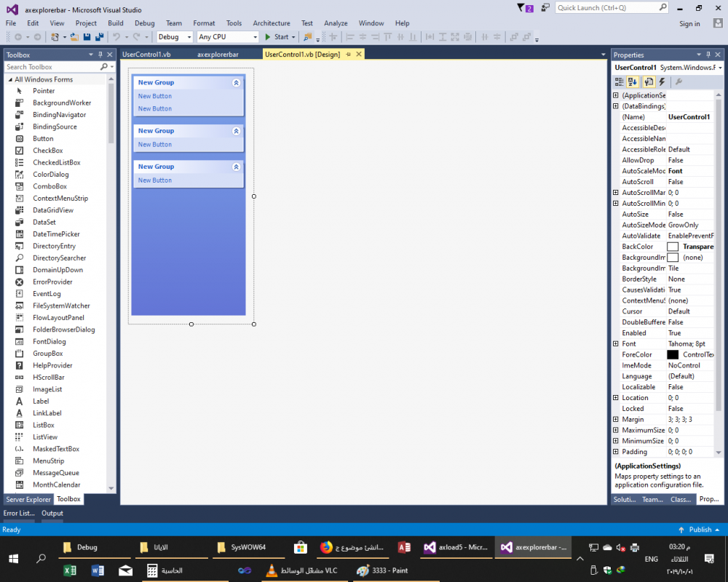Open the notifications flag icon
This screenshot has width=728, height=582.
click(525, 8)
